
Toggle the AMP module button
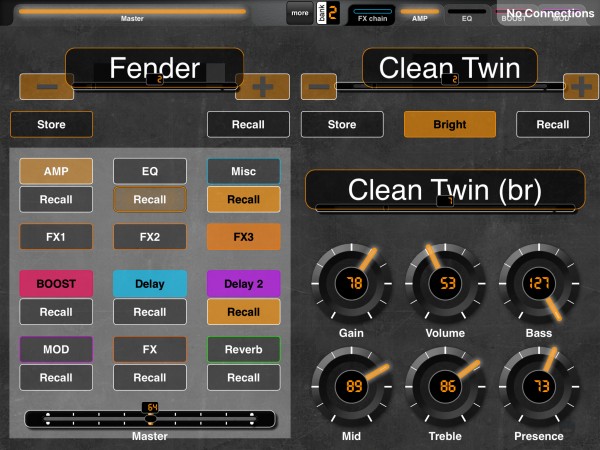pyautogui.click(x=56, y=171)
